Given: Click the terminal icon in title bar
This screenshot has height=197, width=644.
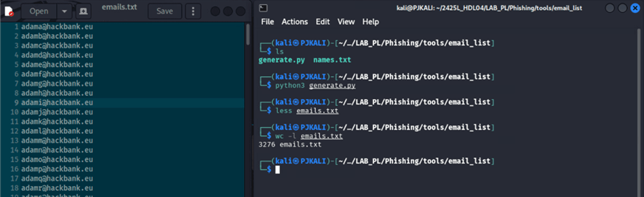Looking at the screenshot, I should (263, 8).
